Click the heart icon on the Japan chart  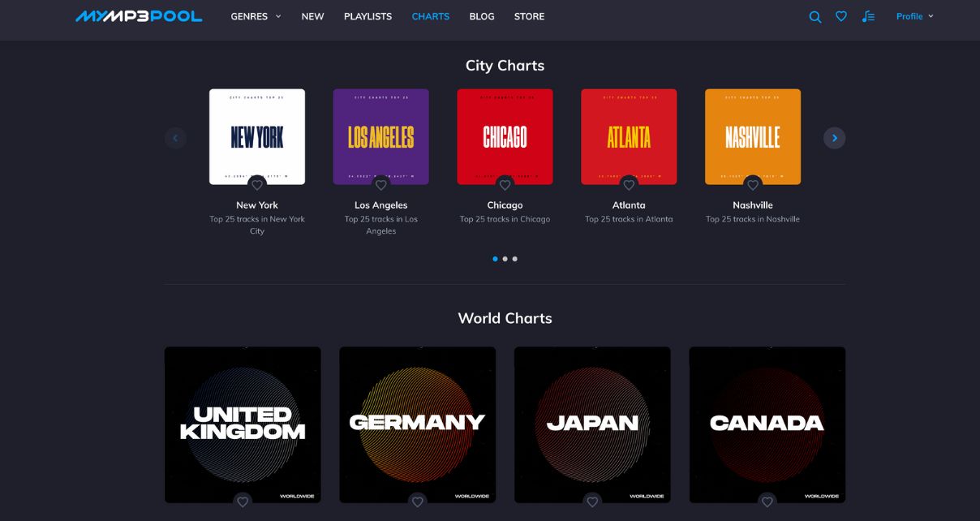pyautogui.click(x=592, y=502)
